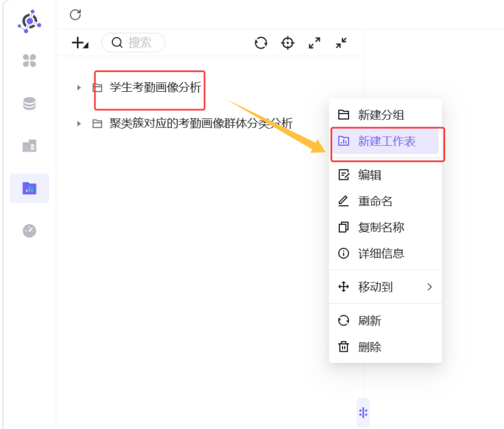Click the app logo icon
Viewport: 504px width, 429px height.
tap(29, 21)
